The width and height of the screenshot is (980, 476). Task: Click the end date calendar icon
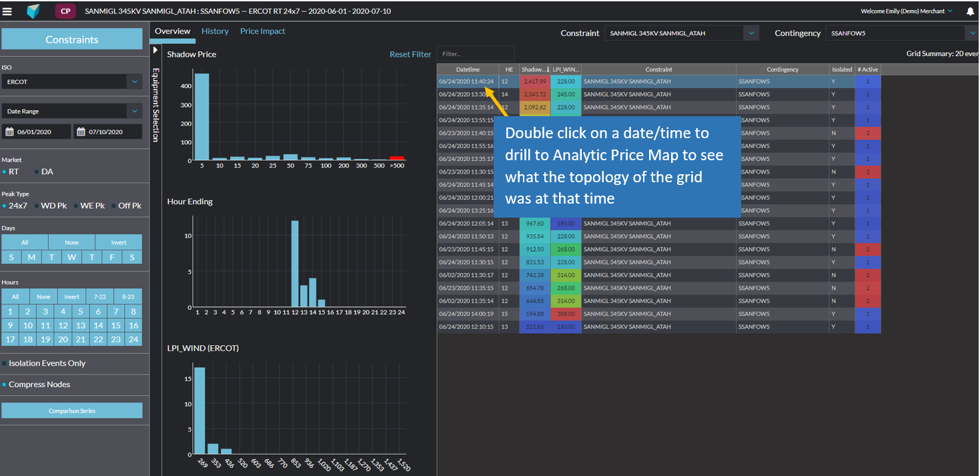click(x=82, y=132)
